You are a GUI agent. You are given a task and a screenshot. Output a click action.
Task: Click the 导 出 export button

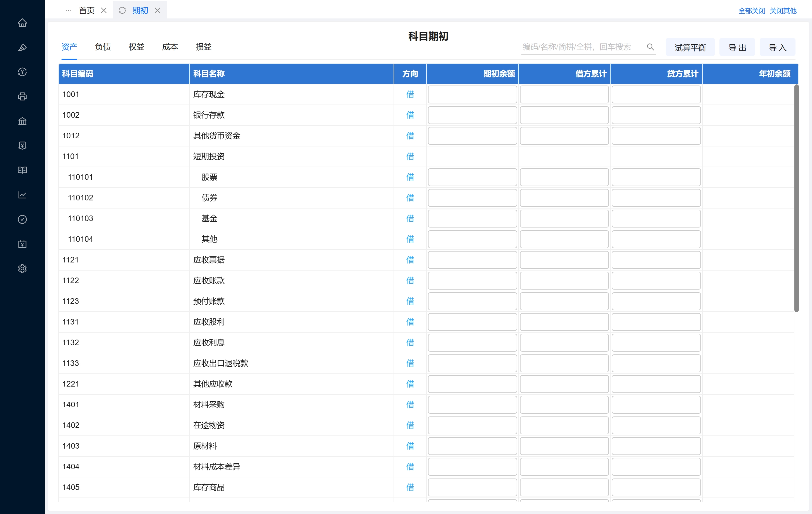[x=737, y=48]
